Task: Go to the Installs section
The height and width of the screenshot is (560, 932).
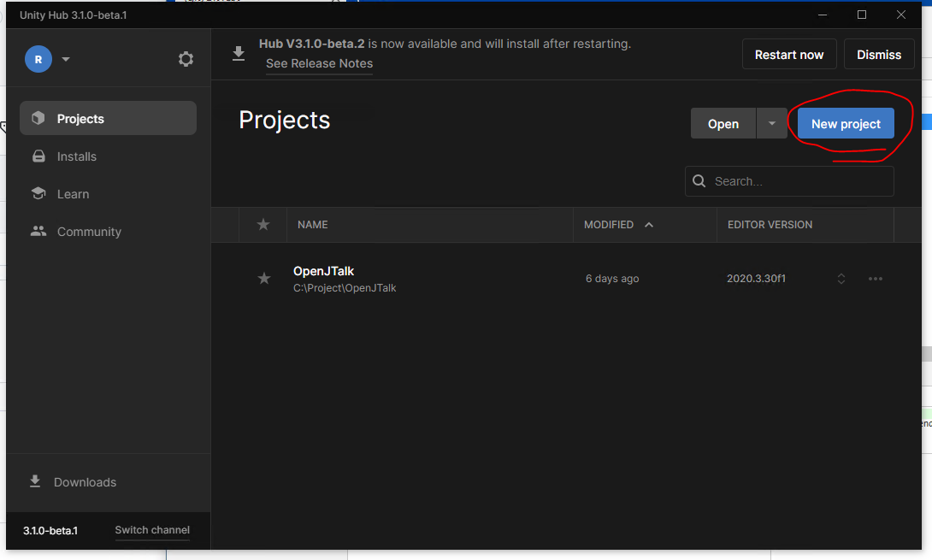Action: pos(76,156)
